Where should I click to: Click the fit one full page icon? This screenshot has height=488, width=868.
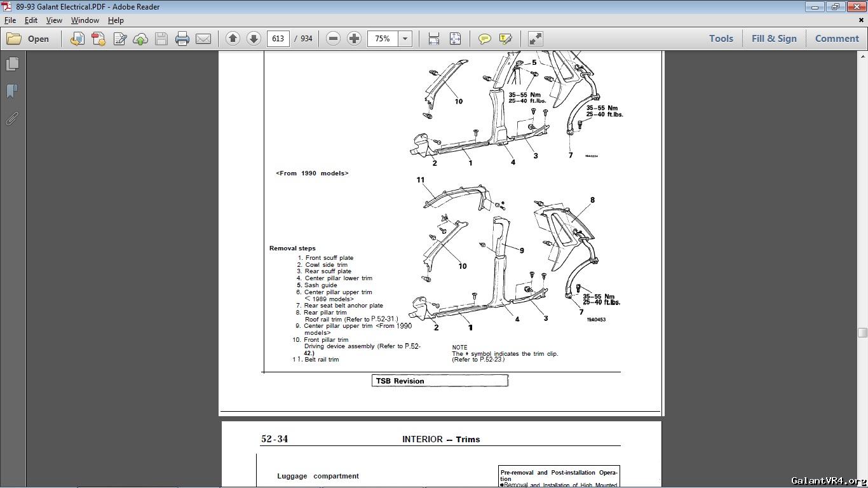click(x=455, y=39)
